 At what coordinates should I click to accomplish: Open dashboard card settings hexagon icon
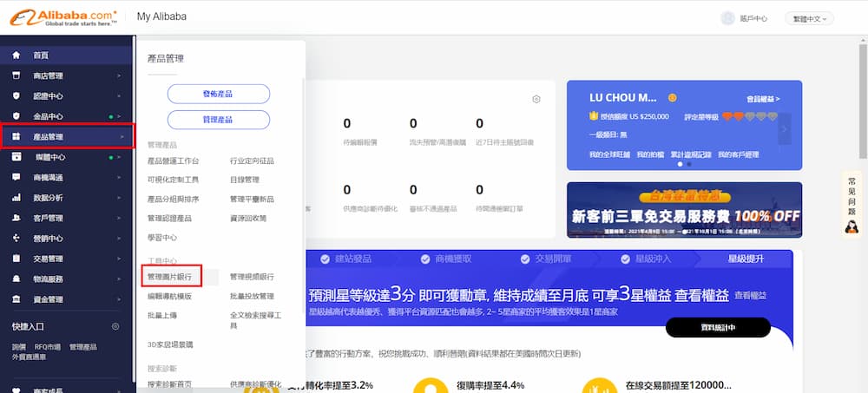point(536,99)
